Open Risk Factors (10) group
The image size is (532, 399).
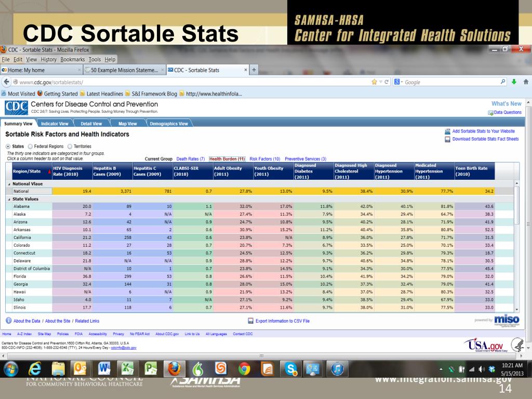(264, 159)
